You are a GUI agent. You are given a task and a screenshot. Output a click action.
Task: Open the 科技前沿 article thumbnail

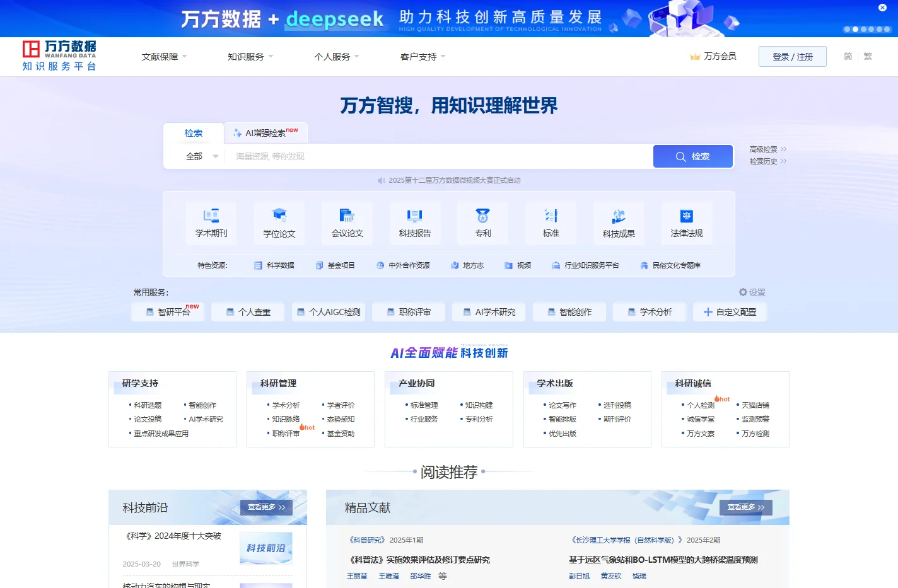266,548
